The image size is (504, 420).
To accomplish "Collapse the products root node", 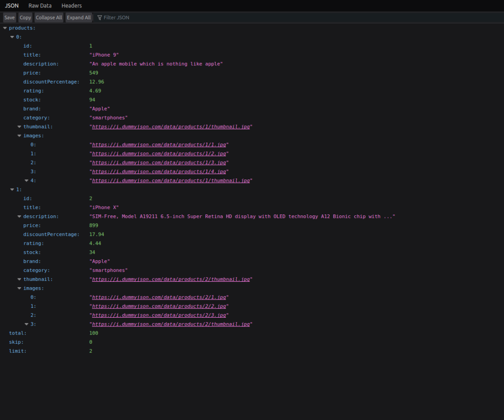I will point(4,28).
